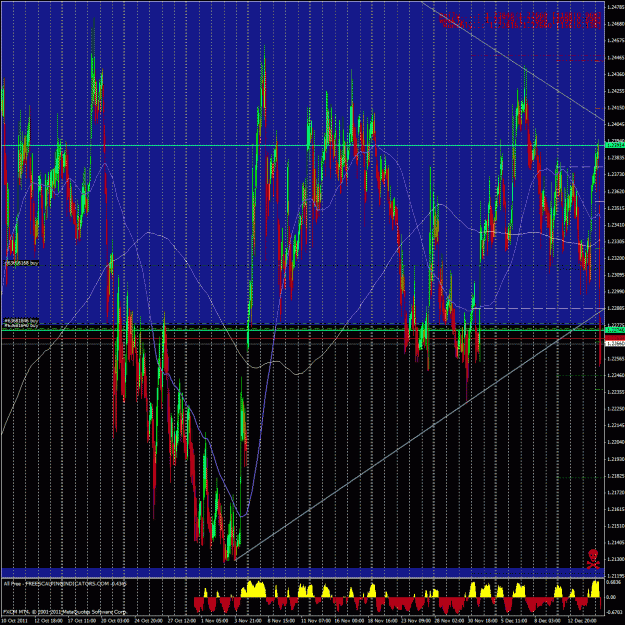Click the red 'Daily' pivot text line

tap(520, 16)
